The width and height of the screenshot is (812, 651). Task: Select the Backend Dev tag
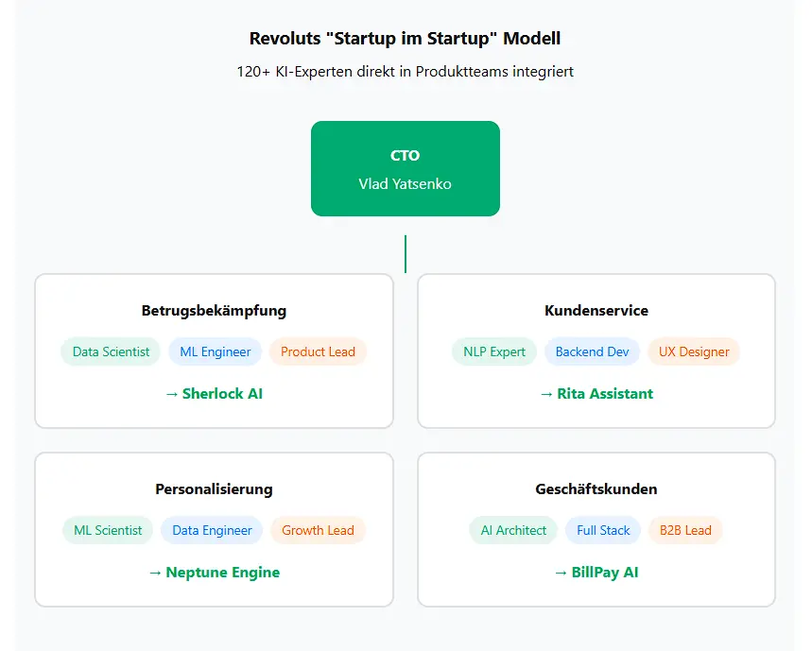[x=592, y=351]
